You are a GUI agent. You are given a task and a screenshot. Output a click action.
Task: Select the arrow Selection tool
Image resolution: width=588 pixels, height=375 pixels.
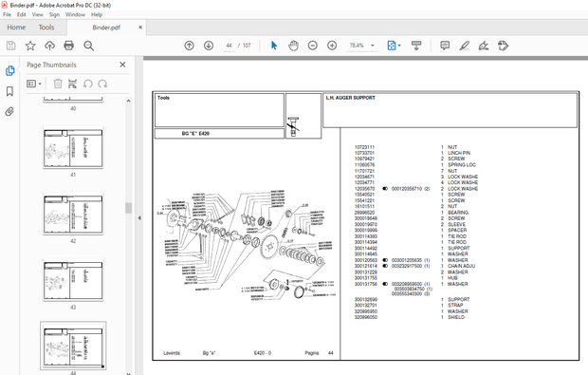pyautogui.click(x=274, y=46)
